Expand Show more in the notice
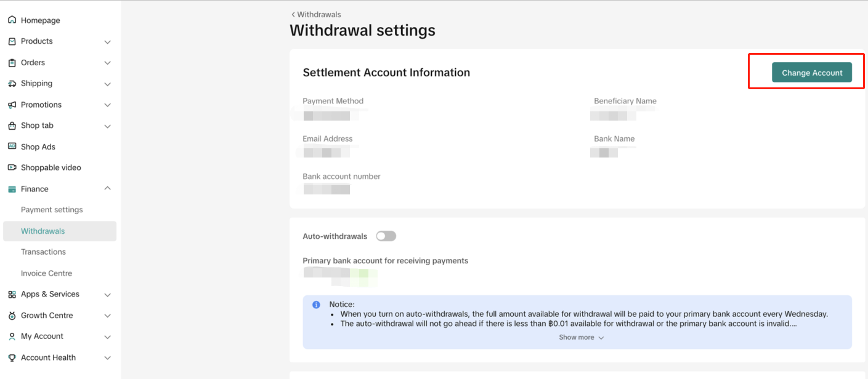 581,337
